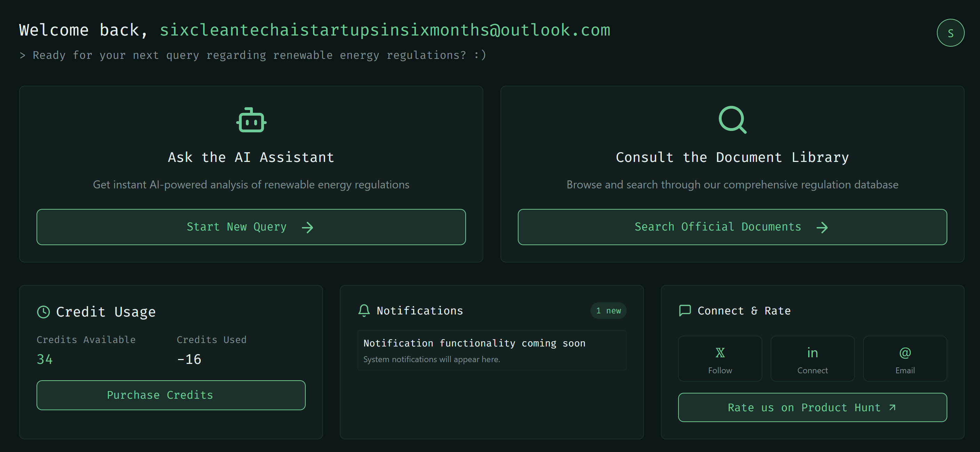Click the Credits Available value 34

pyautogui.click(x=45, y=359)
